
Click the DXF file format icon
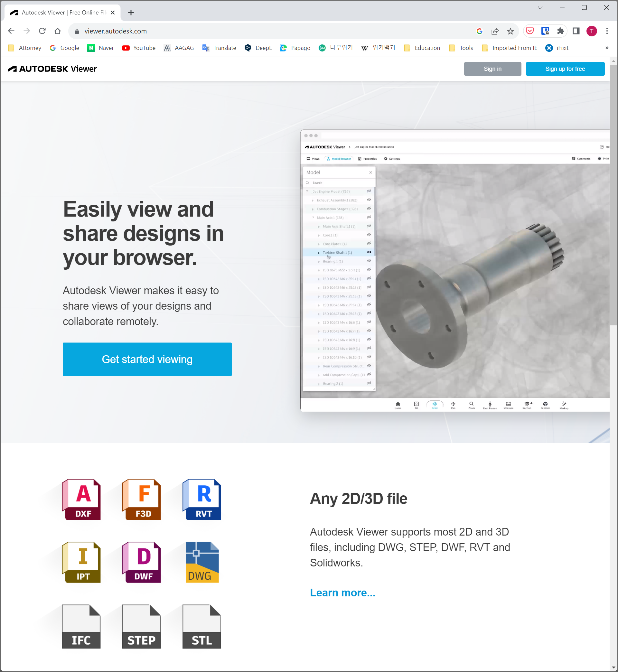tap(81, 499)
